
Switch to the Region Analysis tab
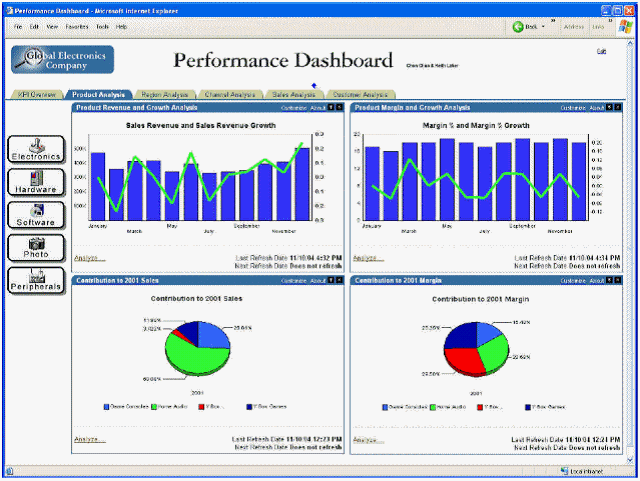click(x=165, y=95)
